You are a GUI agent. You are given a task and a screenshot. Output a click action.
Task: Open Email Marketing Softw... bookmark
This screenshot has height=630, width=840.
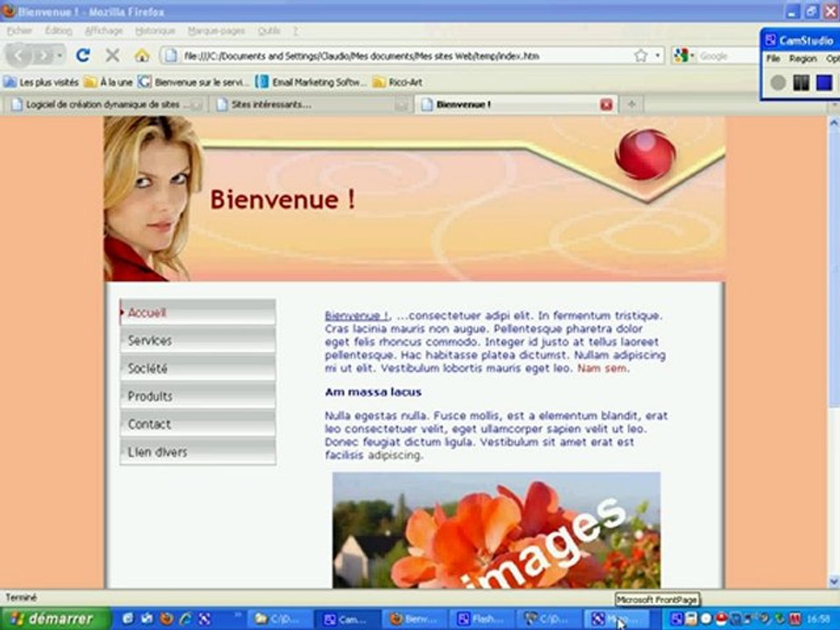pyautogui.click(x=311, y=82)
